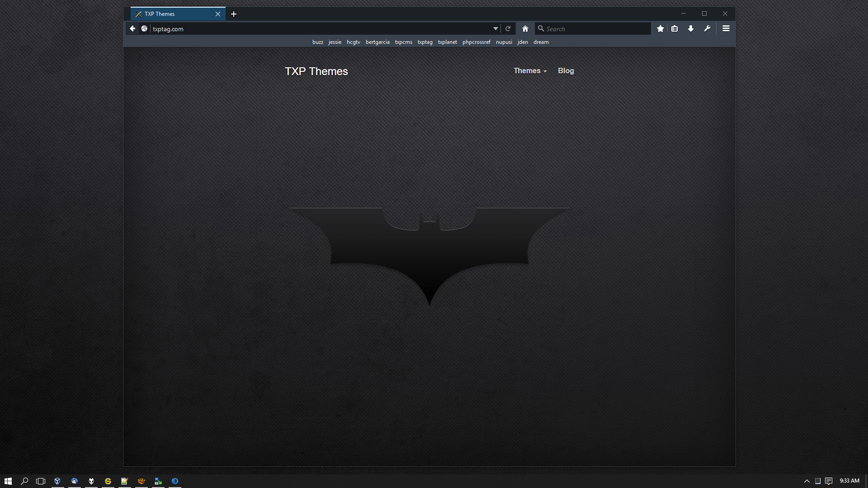Bookmark this page with the star icon

(660, 28)
